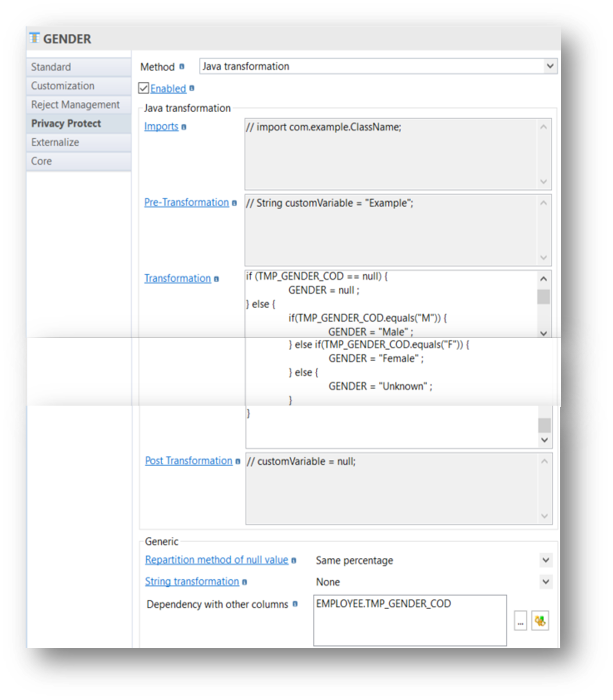613x700 pixels.
Task: Click the browse ellipsis button near the dependency field
Action: [521, 621]
